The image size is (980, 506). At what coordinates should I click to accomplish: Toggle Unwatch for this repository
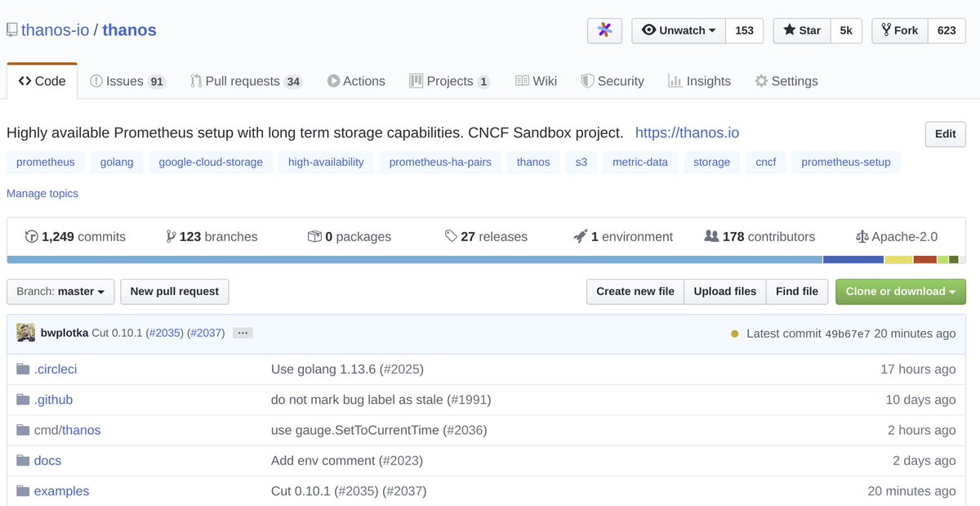(678, 30)
